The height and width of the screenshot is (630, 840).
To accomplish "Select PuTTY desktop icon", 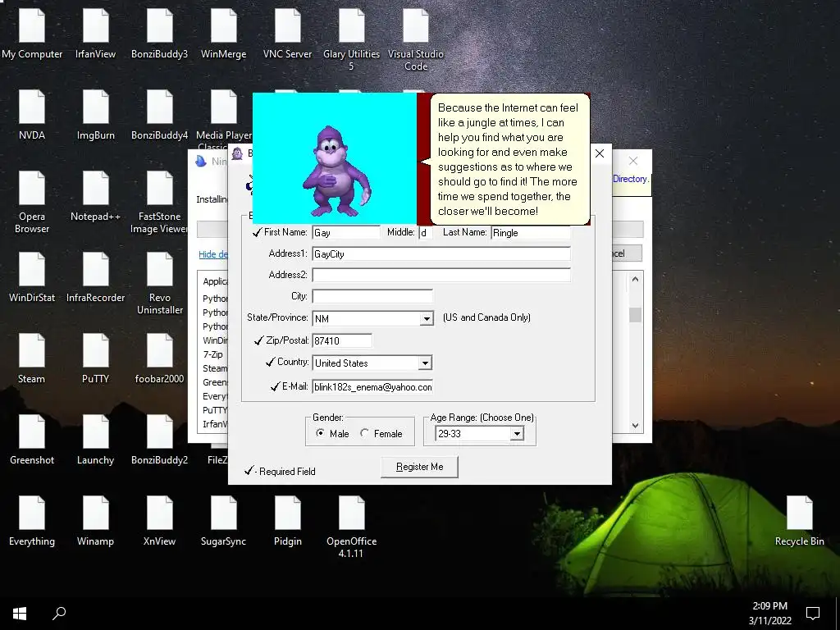I will 95,359.
